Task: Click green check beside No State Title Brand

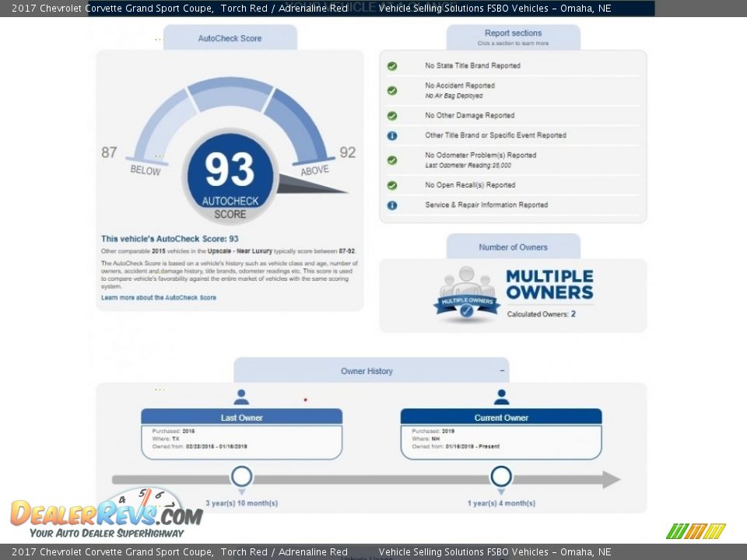Action: click(x=392, y=66)
